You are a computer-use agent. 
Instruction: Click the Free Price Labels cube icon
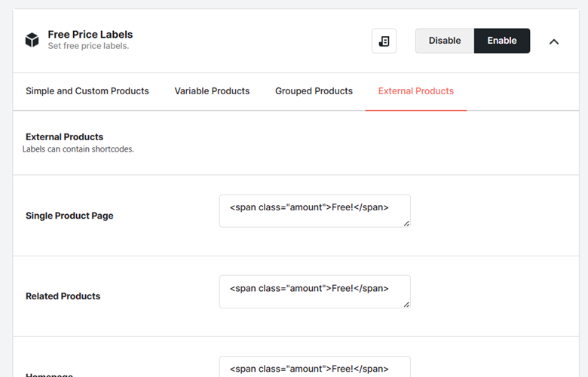coord(32,40)
